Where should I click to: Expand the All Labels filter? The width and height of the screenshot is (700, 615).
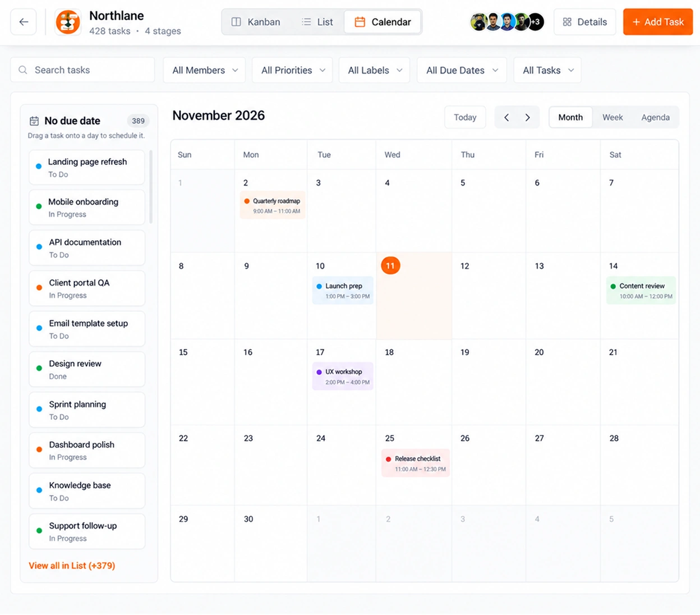374,70
